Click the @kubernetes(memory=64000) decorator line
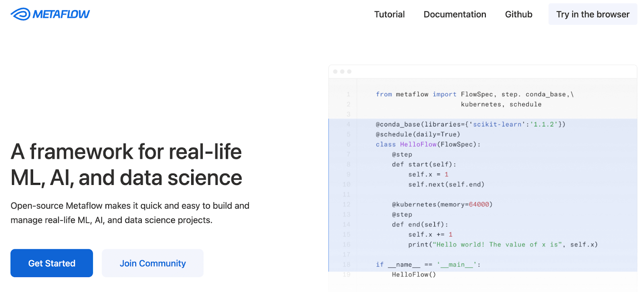This screenshot has width=644, height=292. 442,205
